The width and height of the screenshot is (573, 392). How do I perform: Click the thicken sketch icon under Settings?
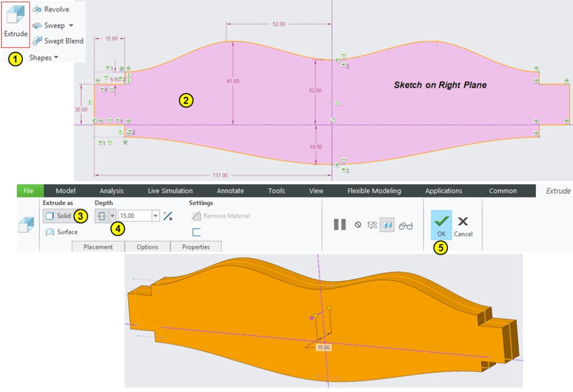(197, 232)
